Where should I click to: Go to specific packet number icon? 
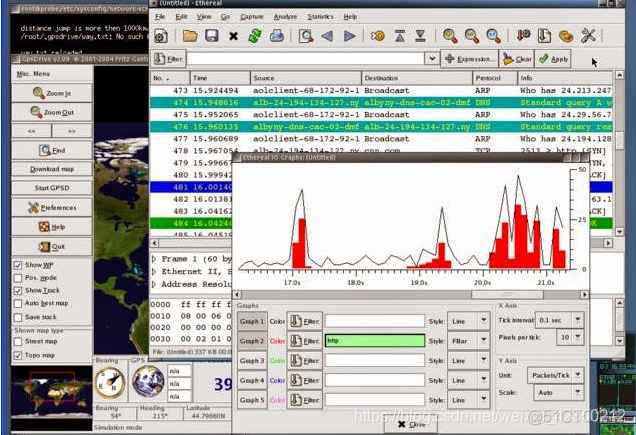pyautogui.click(x=378, y=36)
